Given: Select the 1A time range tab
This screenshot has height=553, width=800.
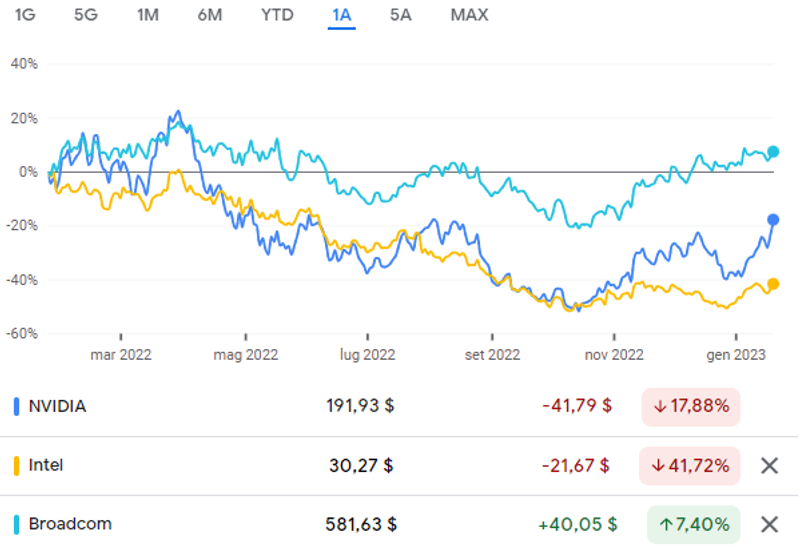Looking at the screenshot, I should coord(342,15).
